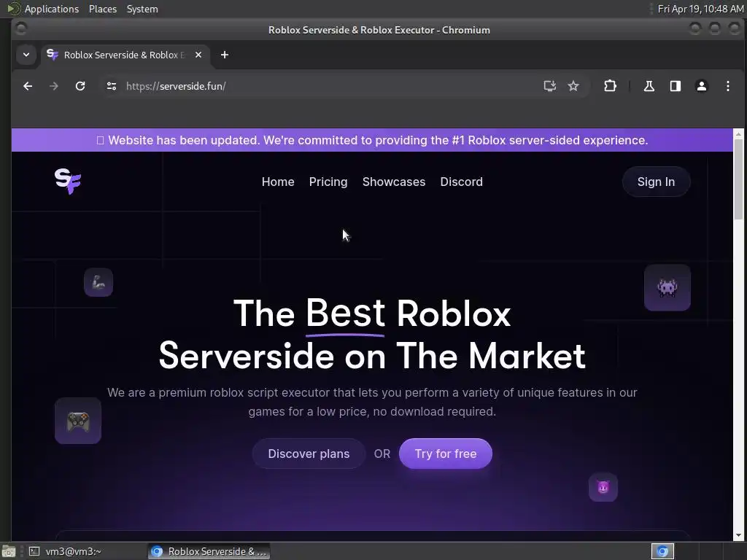Bookmark this page with the star icon

(573, 86)
